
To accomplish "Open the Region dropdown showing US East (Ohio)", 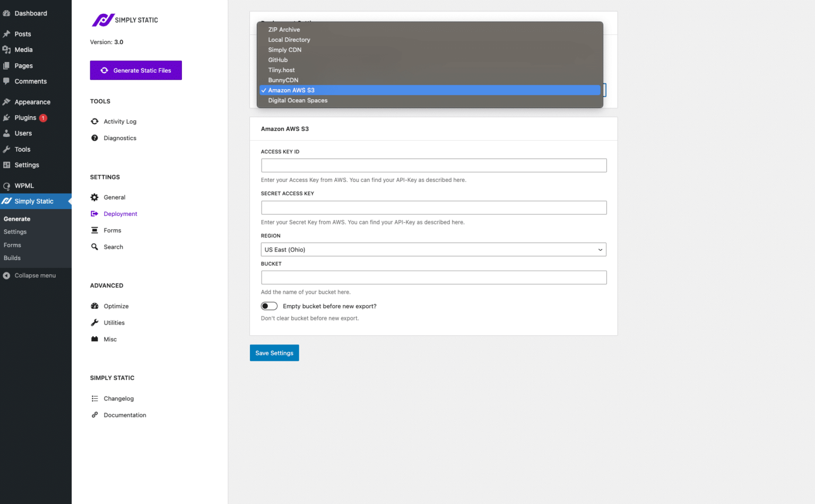I will (433, 249).
